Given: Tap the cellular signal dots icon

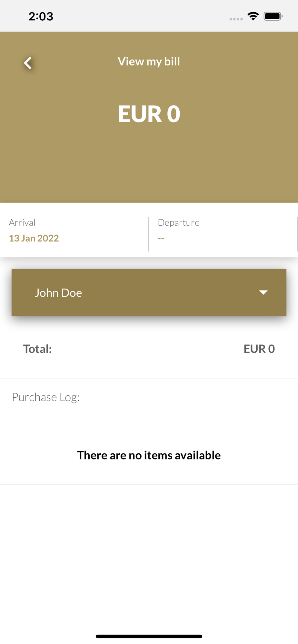Looking at the screenshot, I should (236, 19).
